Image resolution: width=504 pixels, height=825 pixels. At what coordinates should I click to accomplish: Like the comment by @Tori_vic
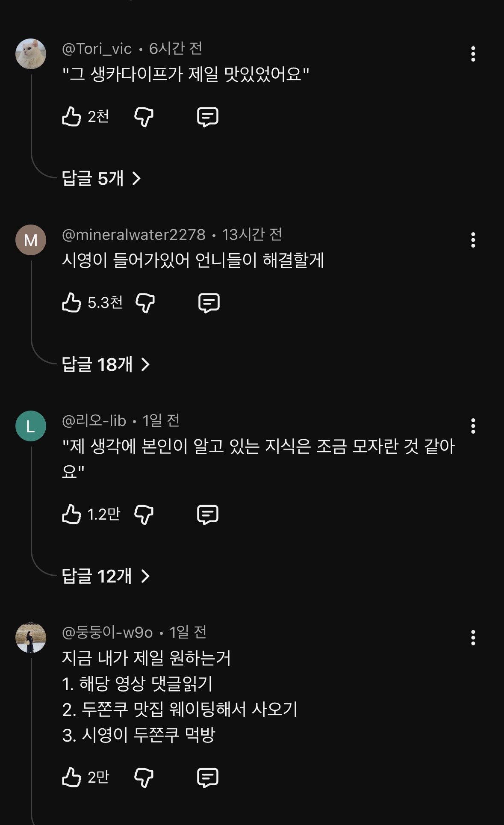[71, 116]
